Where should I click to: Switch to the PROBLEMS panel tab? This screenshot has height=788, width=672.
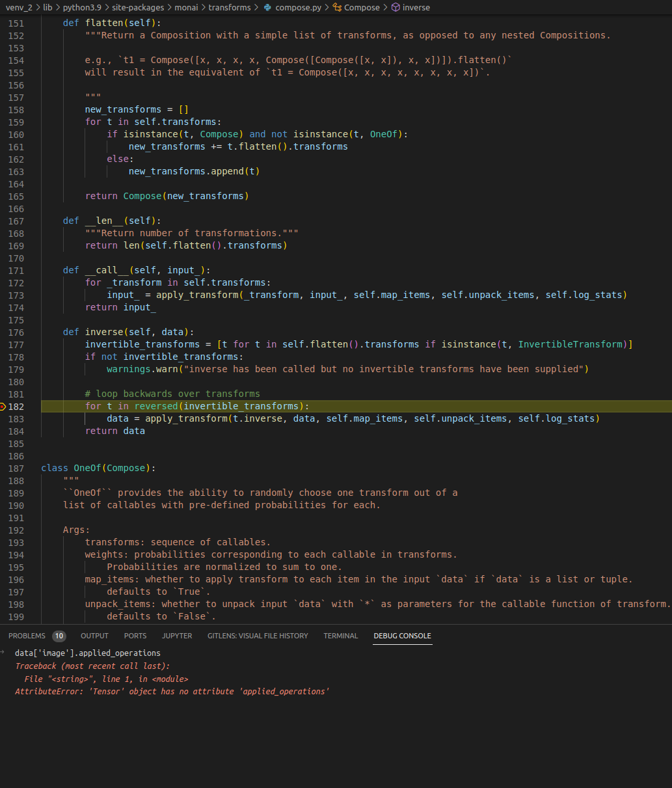click(x=27, y=636)
